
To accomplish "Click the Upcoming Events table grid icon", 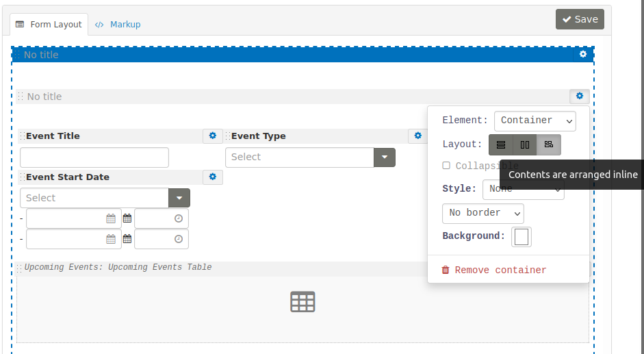I will tap(302, 302).
